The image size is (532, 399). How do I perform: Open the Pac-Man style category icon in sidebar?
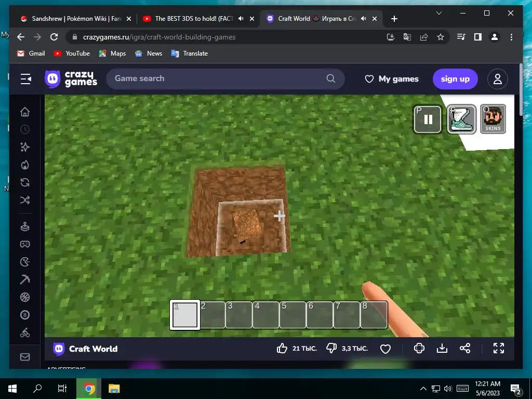25,262
